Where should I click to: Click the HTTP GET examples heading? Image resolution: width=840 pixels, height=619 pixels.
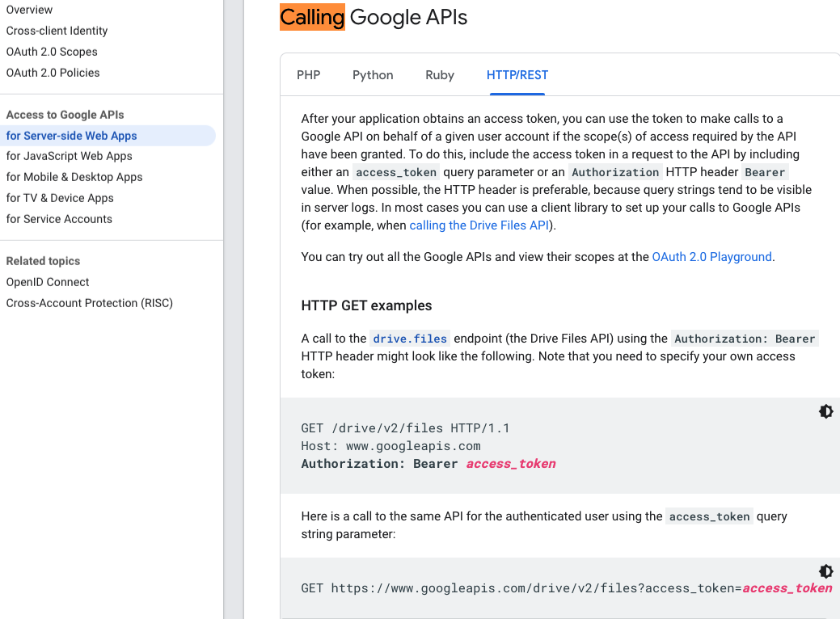366,305
